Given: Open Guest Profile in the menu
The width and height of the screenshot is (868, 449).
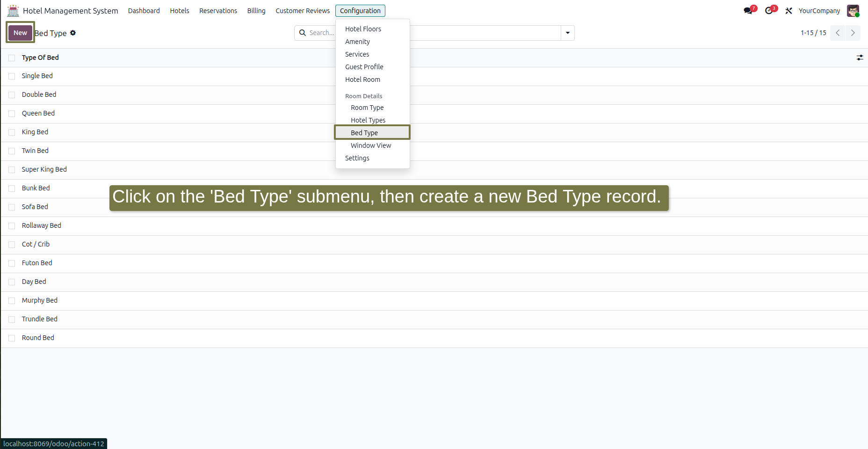Looking at the screenshot, I should [x=372, y=67].
